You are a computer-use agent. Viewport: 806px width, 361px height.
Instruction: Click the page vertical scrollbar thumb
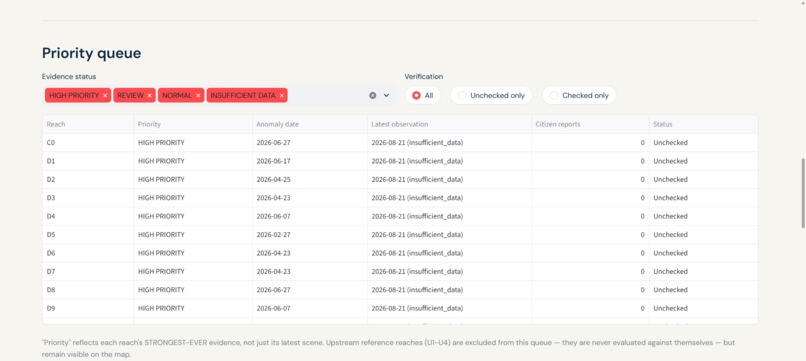pyautogui.click(x=803, y=193)
